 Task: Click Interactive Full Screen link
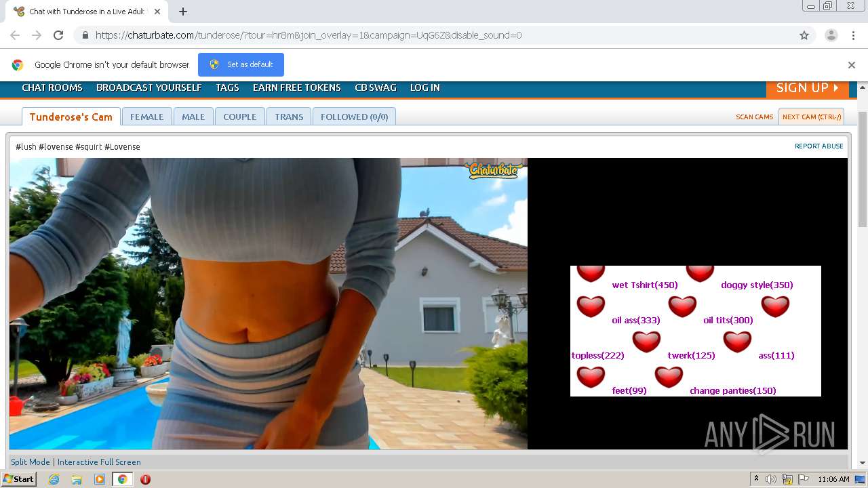[99, 462]
